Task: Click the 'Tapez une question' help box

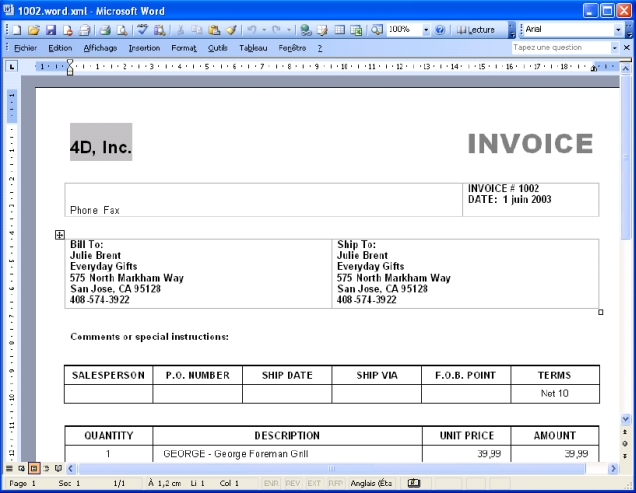Action: coord(555,47)
